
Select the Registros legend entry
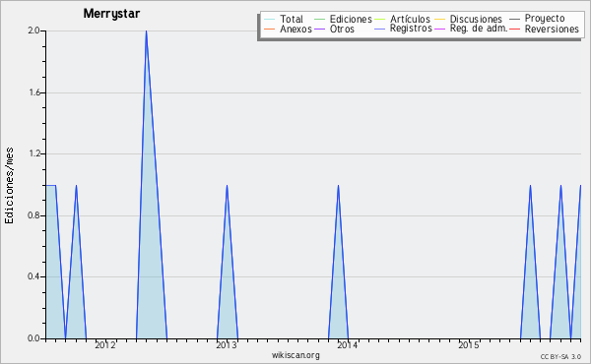click(x=403, y=29)
